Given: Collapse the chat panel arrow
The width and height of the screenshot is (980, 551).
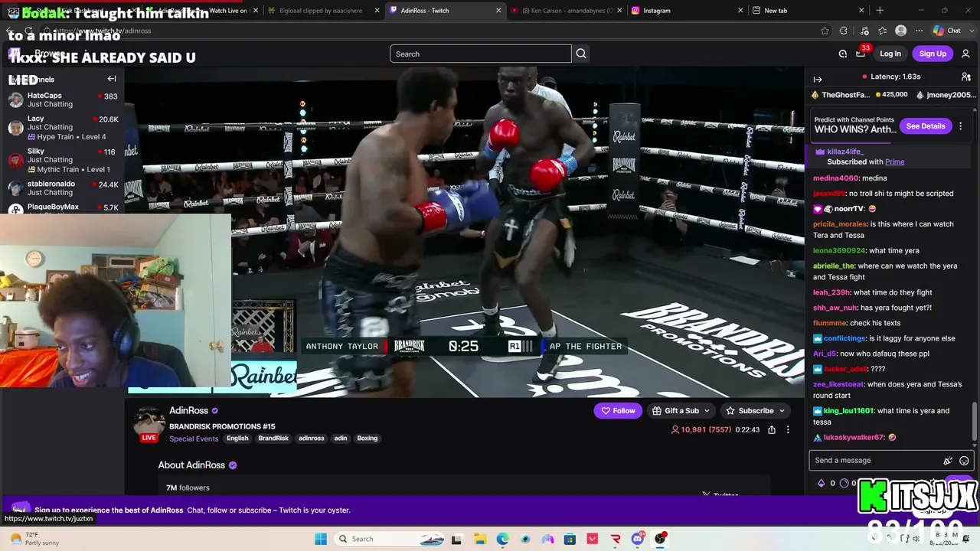Looking at the screenshot, I should click(818, 80).
